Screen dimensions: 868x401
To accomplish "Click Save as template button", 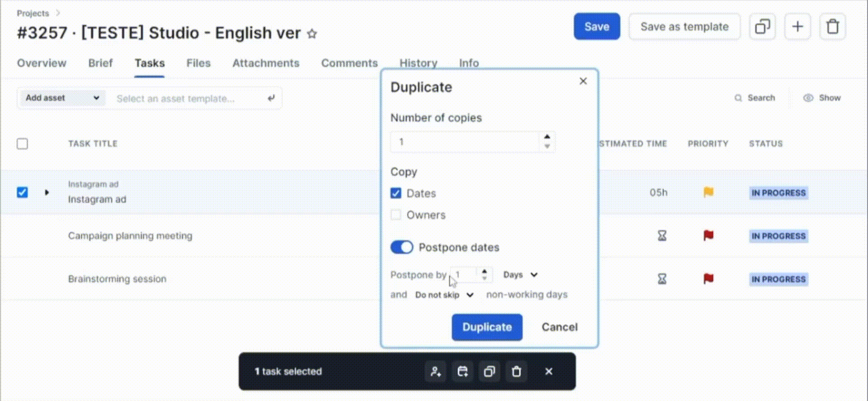I will coord(684,27).
